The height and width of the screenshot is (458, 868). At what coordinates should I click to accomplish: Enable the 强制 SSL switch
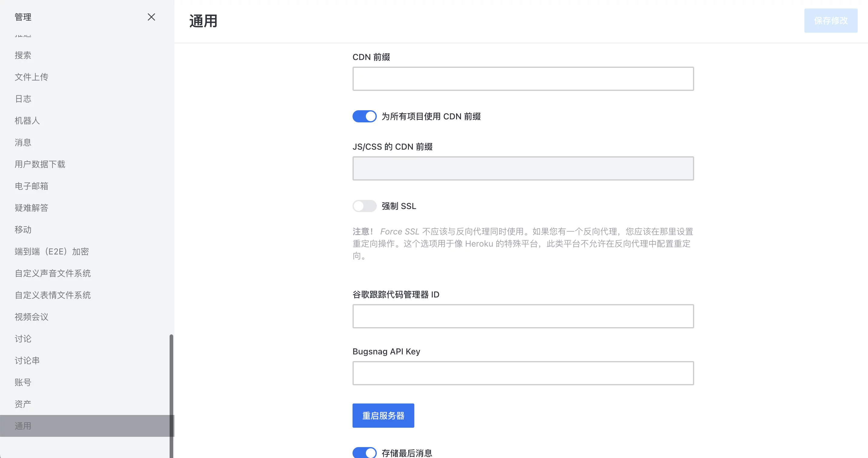coord(364,206)
